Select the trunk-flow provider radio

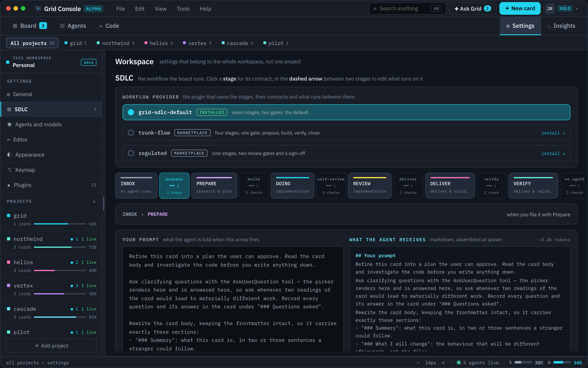pos(131,133)
